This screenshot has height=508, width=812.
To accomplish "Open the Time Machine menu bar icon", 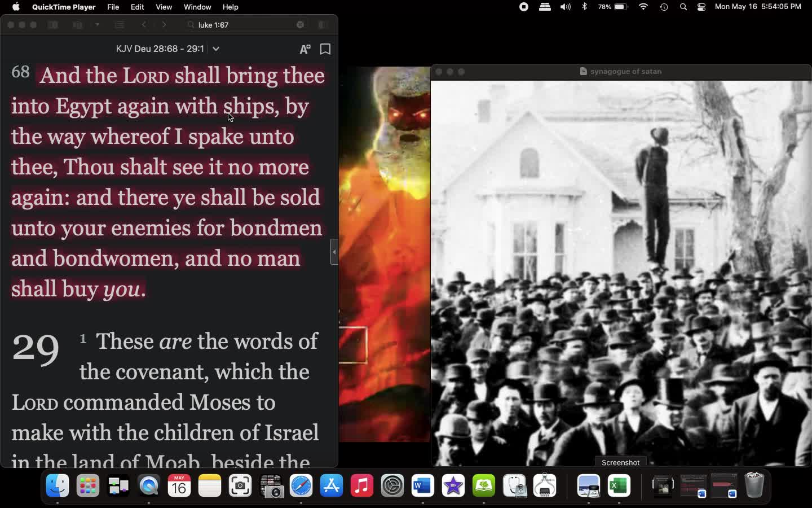I will point(664,7).
